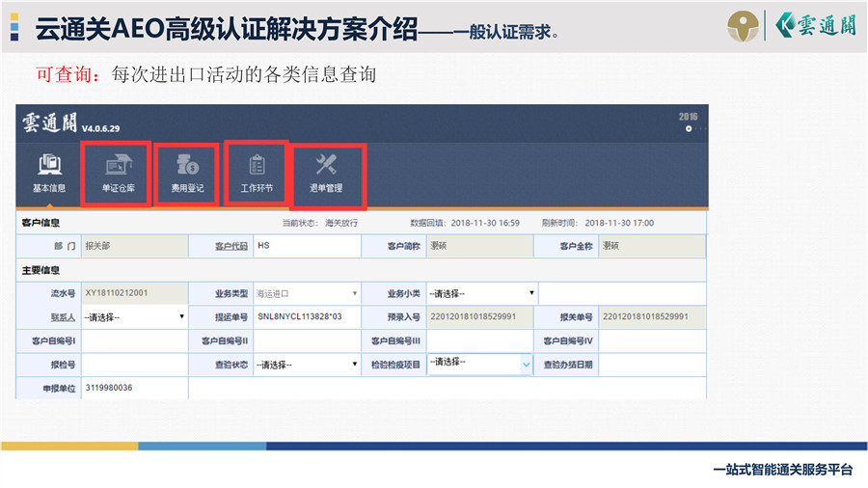The image size is (868, 488).
Task: Click the 客户代码 field containing HS
Action: pyautogui.click(x=308, y=246)
